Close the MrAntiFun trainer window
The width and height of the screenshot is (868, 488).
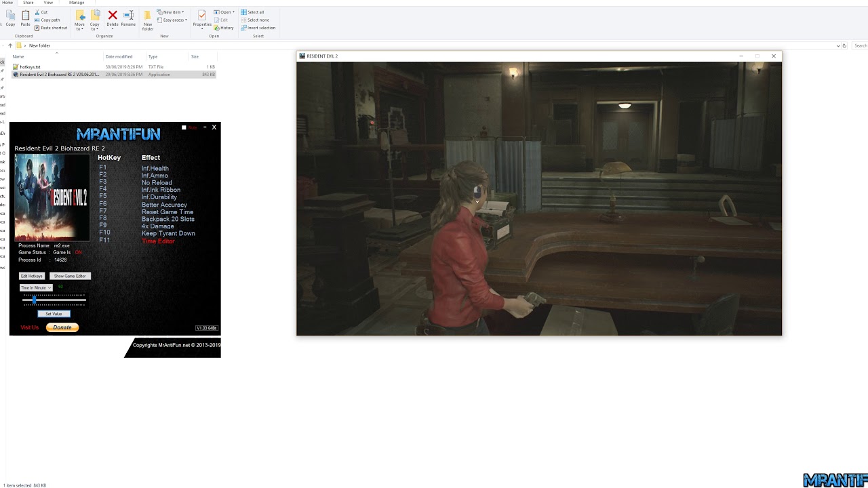tap(214, 127)
